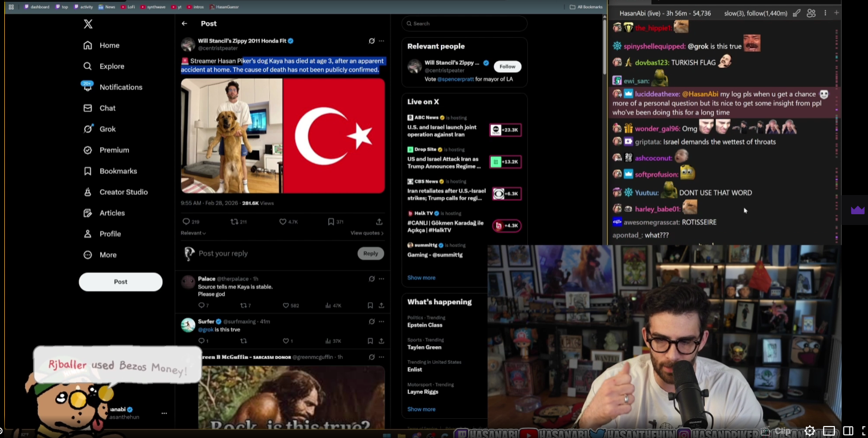868x438 pixels.
Task: Click the spinyshellequipped username in chat
Action: tap(654, 46)
